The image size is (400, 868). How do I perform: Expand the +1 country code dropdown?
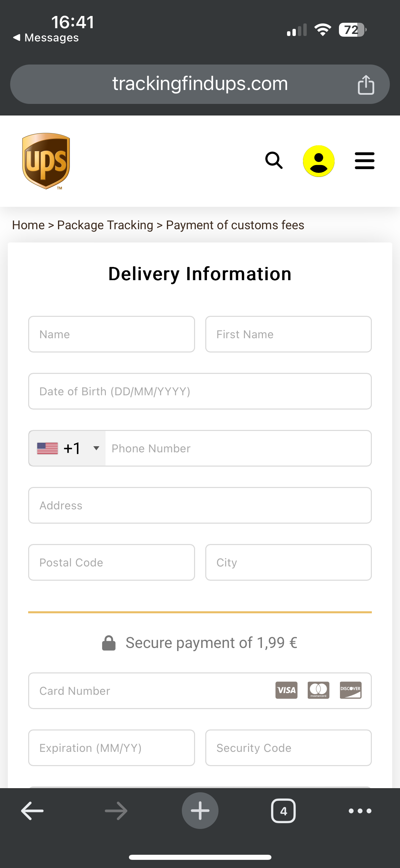[68, 448]
